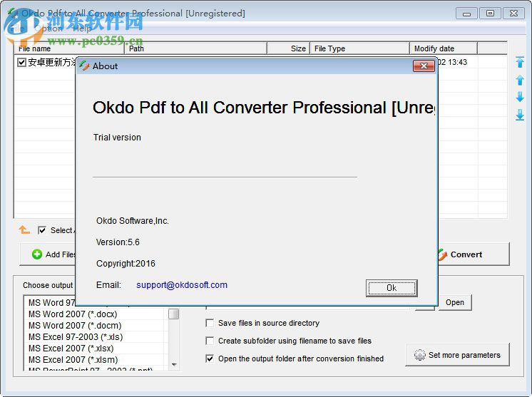The image size is (532, 397).
Task: Click the About dialog title icon
Action: pos(84,66)
